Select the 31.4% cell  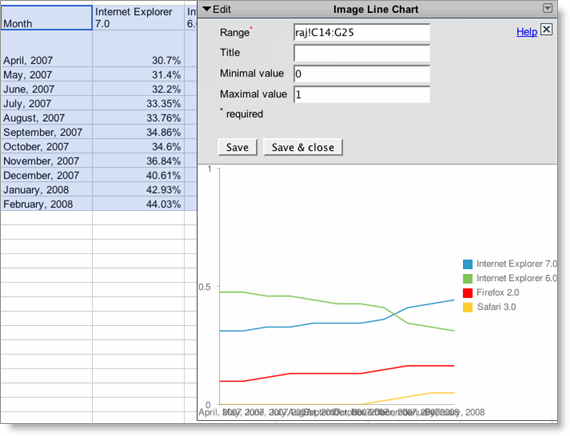139,75
